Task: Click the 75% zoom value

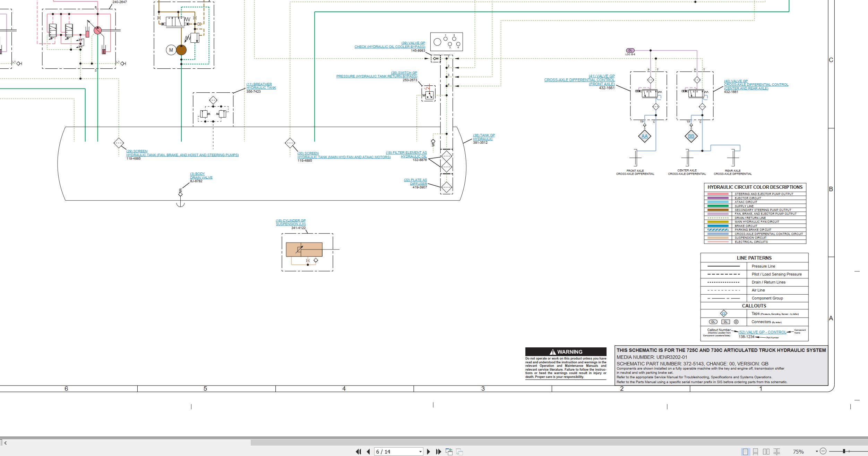Action: (x=799, y=451)
